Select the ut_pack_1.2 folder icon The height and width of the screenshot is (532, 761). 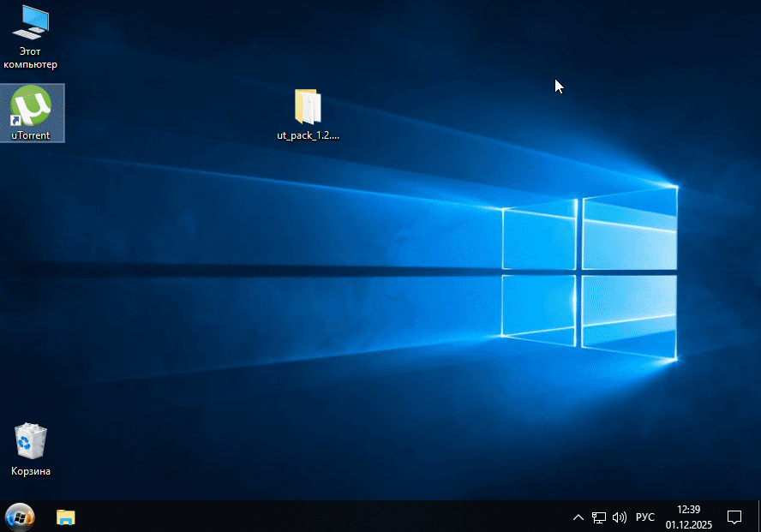(x=308, y=108)
